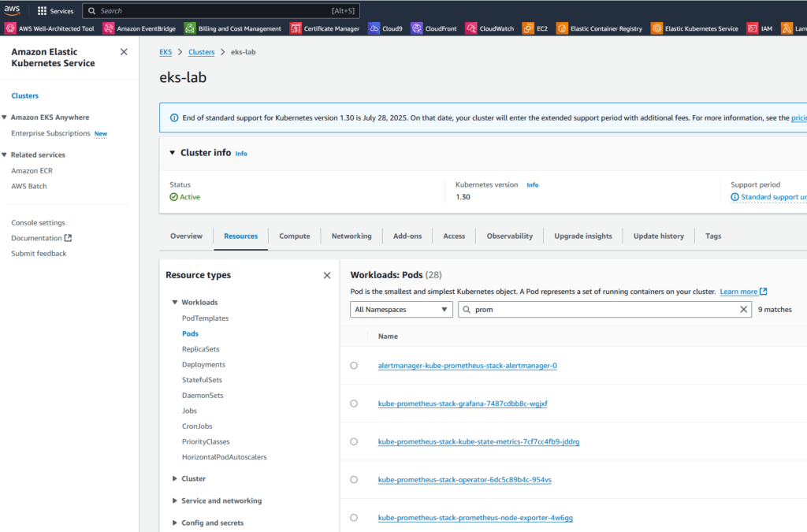Expand the Cluster resource group
The image size is (807, 532).
pyautogui.click(x=175, y=478)
